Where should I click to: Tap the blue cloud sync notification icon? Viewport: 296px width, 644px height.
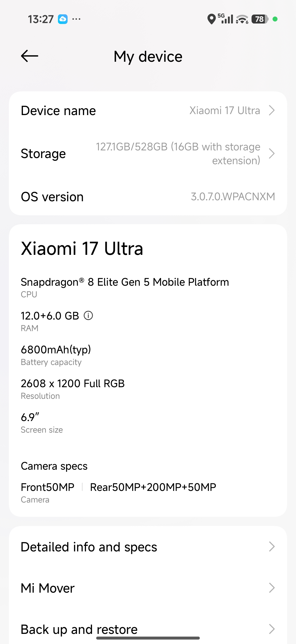(63, 19)
